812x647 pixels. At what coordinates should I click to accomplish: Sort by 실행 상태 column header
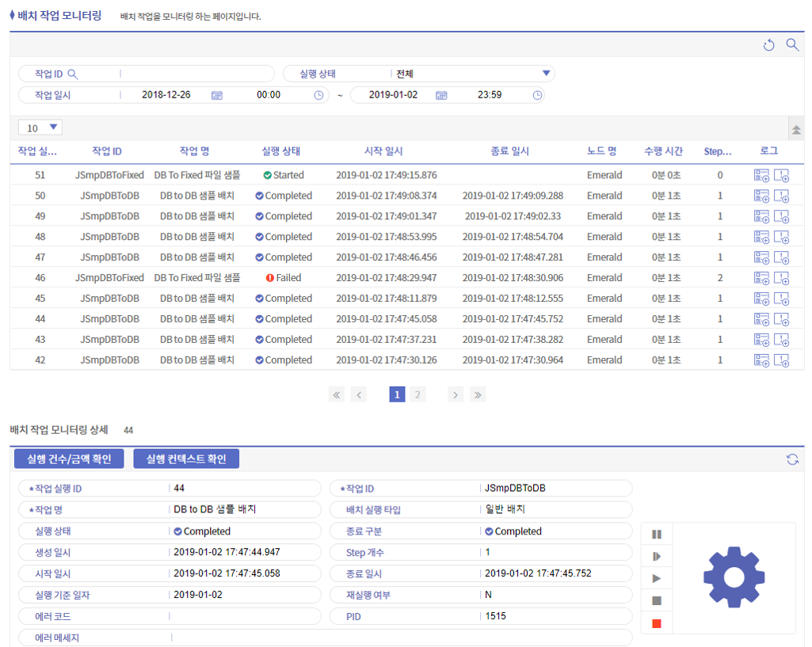click(x=281, y=151)
